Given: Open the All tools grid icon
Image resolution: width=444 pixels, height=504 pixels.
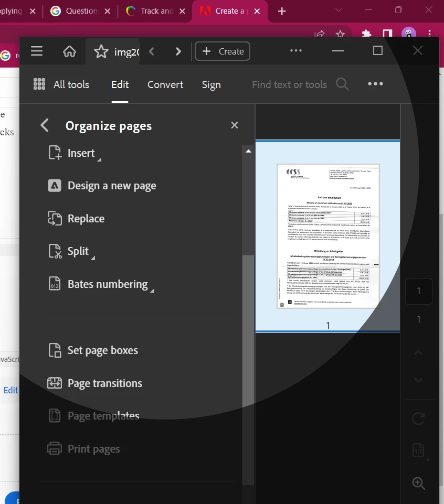Looking at the screenshot, I should [x=39, y=84].
